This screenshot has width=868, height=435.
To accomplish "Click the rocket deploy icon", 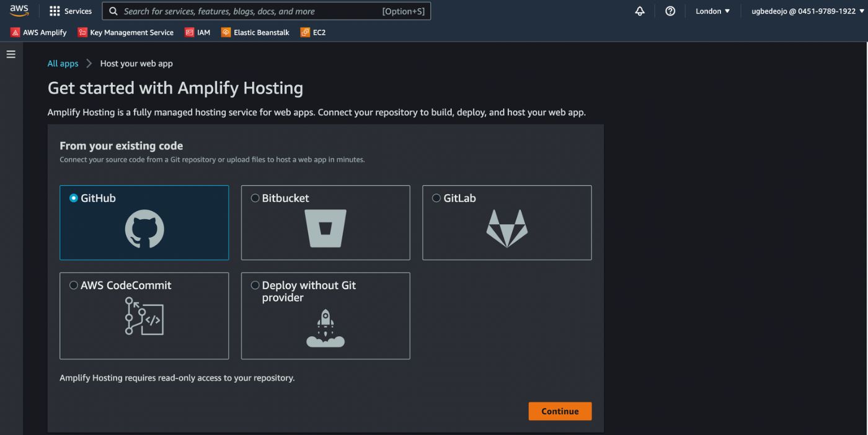I will (325, 328).
